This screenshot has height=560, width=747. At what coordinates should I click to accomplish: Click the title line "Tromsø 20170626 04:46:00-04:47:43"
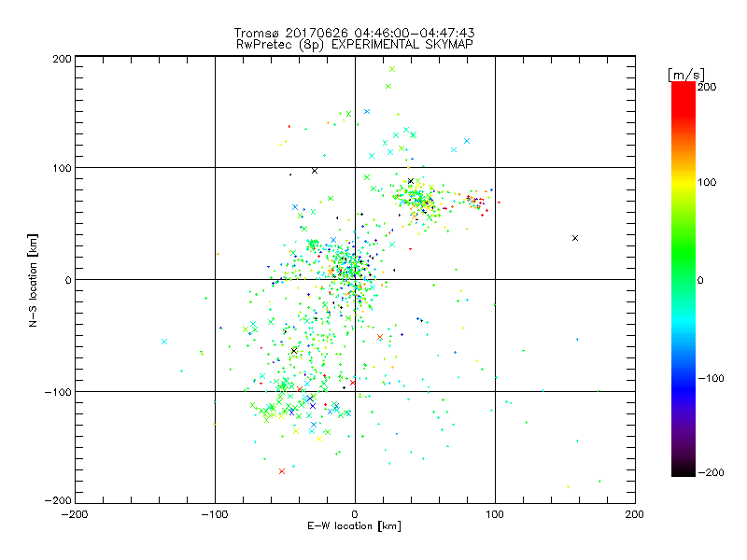tap(354, 33)
